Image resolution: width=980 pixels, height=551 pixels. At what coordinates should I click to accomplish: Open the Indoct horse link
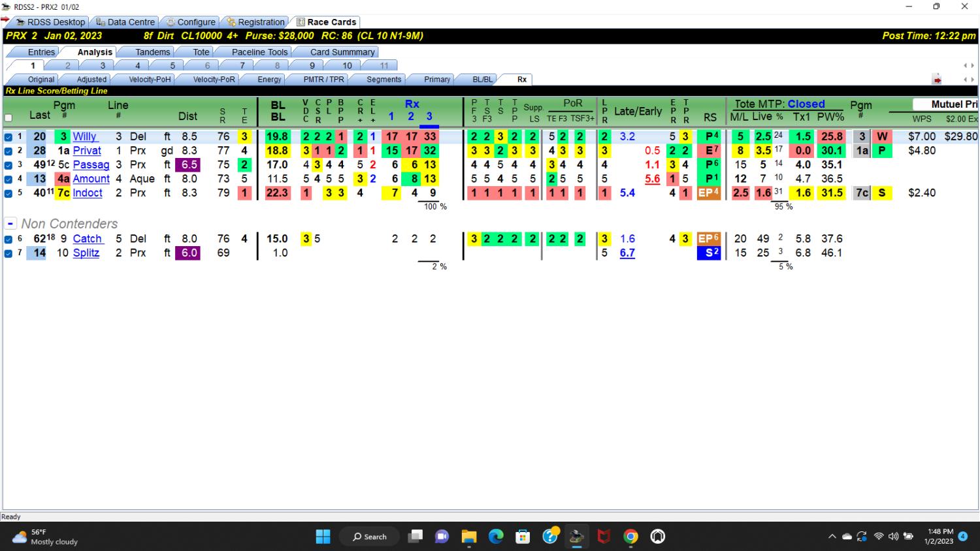pyautogui.click(x=88, y=193)
